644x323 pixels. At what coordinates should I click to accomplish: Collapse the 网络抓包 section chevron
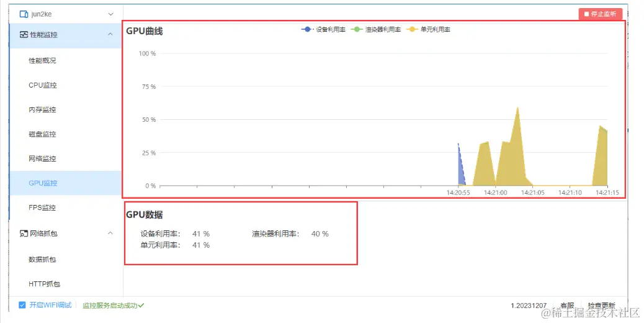110,233
